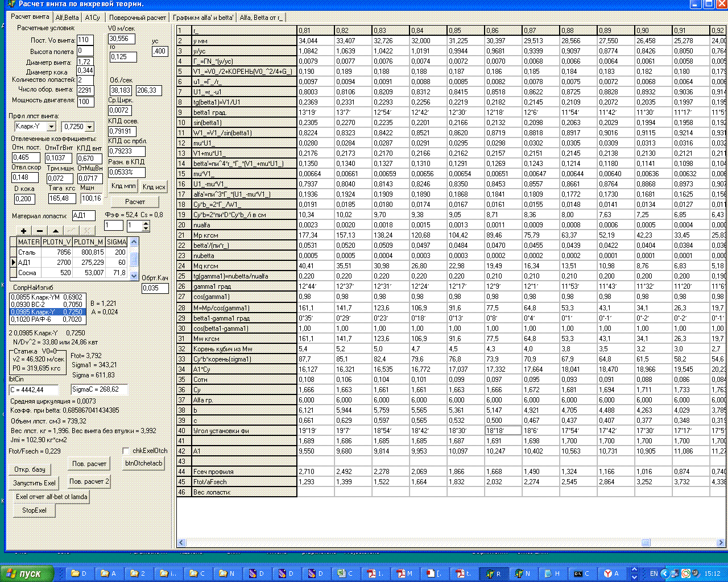The width and height of the screenshot is (728, 582).
Task: Click the Мощность двигателя input field
Action: tap(85, 102)
